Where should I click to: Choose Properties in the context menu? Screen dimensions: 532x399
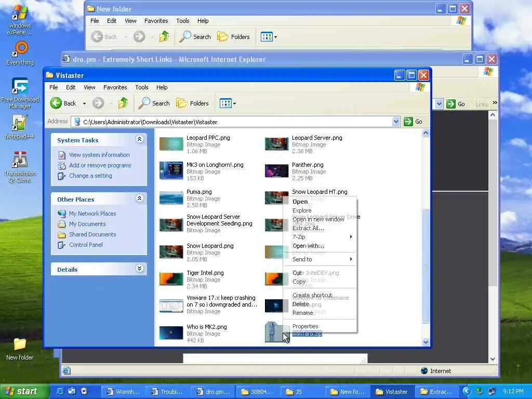[320, 326]
